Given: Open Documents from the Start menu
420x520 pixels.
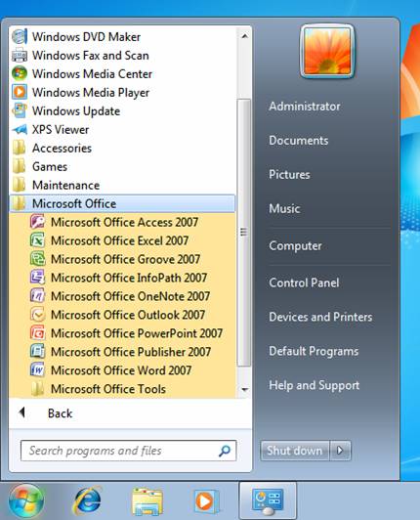Looking at the screenshot, I should point(298,141).
